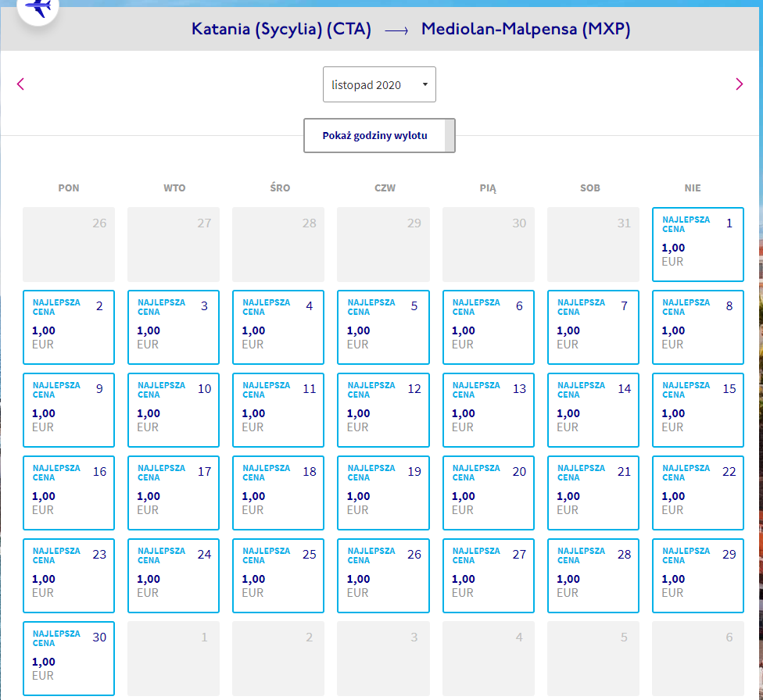Open the listopad 2020 month dropdown
The width and height of the screenshot is (763, 700).
click(379, 84)
